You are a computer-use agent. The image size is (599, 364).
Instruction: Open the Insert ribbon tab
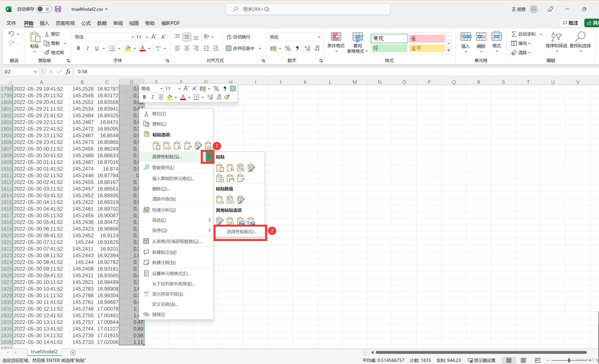44,23
